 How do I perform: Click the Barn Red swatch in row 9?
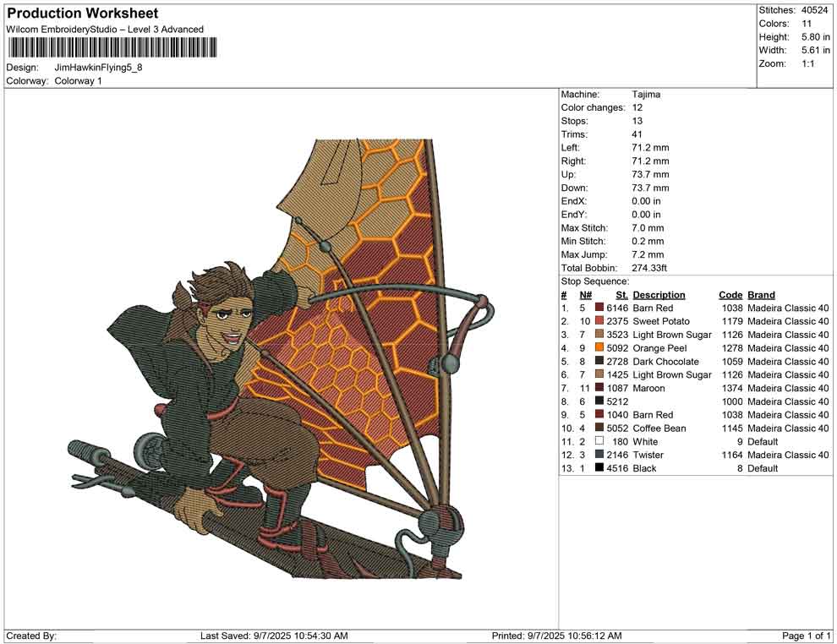coord(599,415)
